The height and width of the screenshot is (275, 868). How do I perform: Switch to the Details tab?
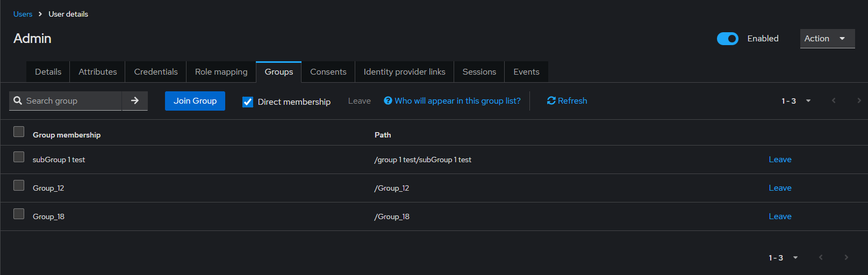pos(48,72)
